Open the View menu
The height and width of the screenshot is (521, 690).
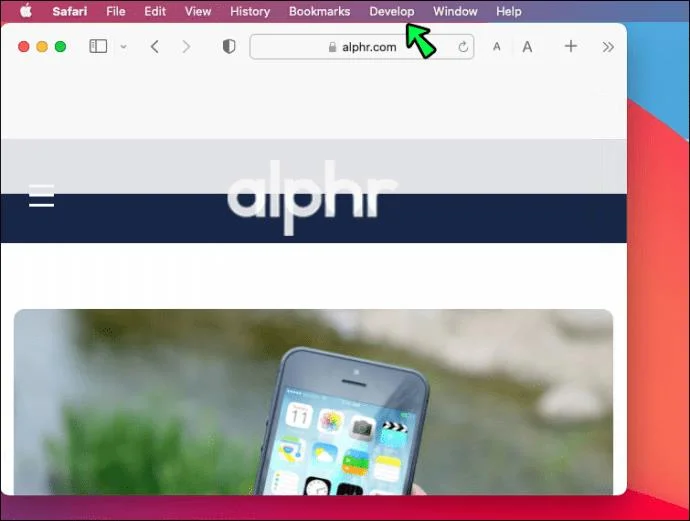click(x=198, y=11)
